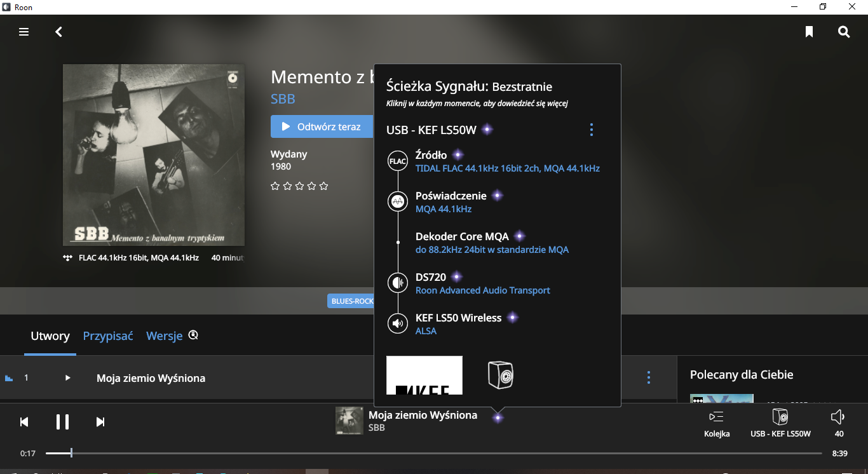868x474 pixels.
Task: Rate the album with the fifth star
Action: 324,186
